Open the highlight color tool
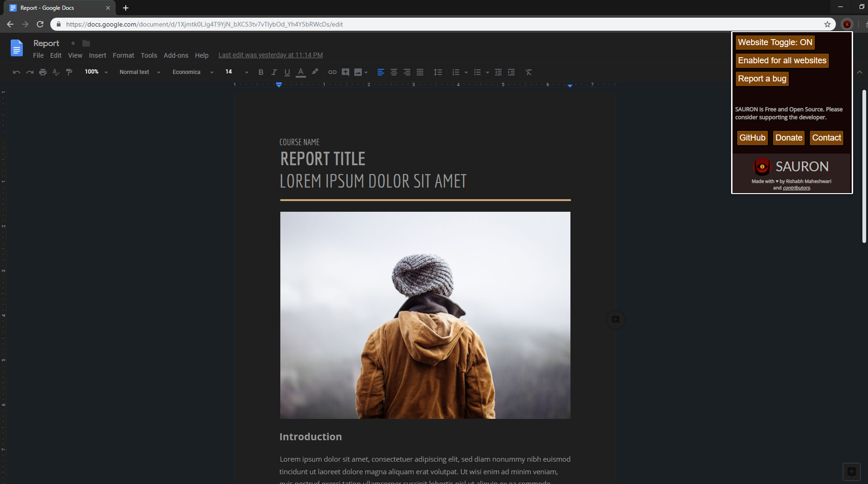 coord(315,72)
